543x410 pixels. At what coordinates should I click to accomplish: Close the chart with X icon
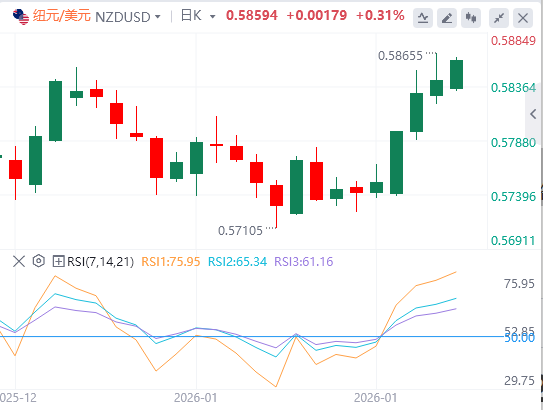coord(523,17)
